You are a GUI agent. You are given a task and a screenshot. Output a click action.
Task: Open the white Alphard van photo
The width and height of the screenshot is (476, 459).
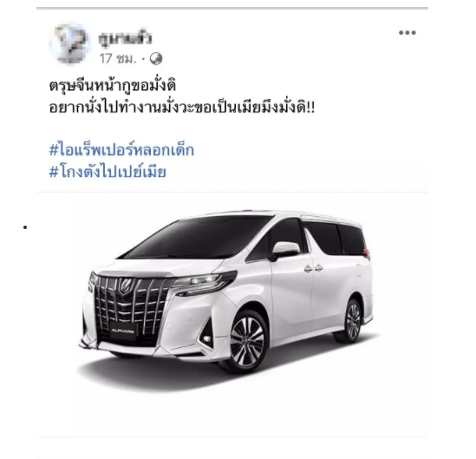point(227,299)
